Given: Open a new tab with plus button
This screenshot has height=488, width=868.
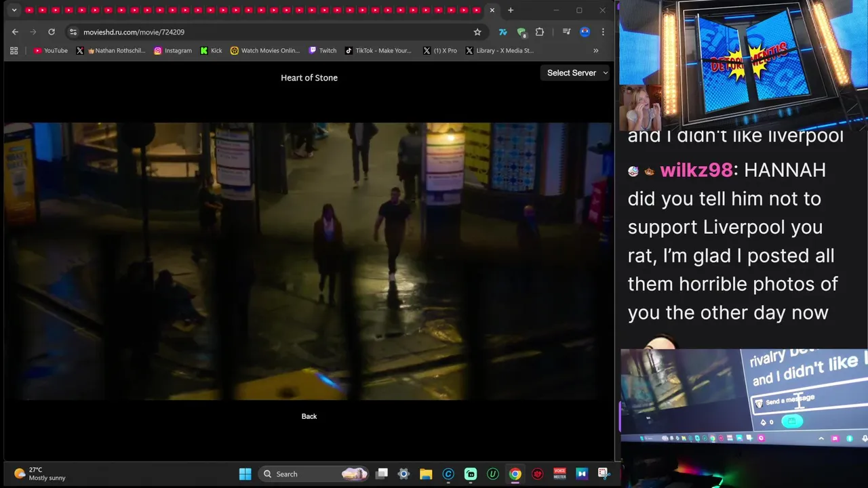Looking at the screenshot, I should click(x=511, y=10).
